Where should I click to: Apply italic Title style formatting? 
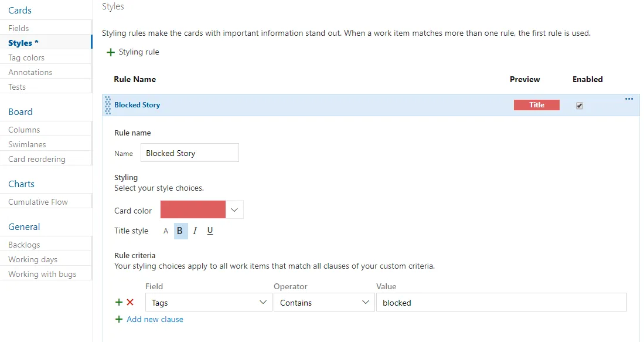point(195,231)
